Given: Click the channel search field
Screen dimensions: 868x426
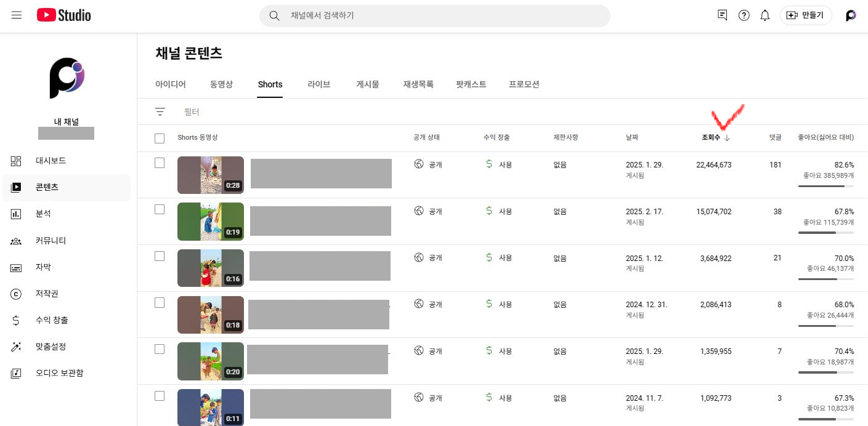Looking at the screenshot, I should point(434,15).
